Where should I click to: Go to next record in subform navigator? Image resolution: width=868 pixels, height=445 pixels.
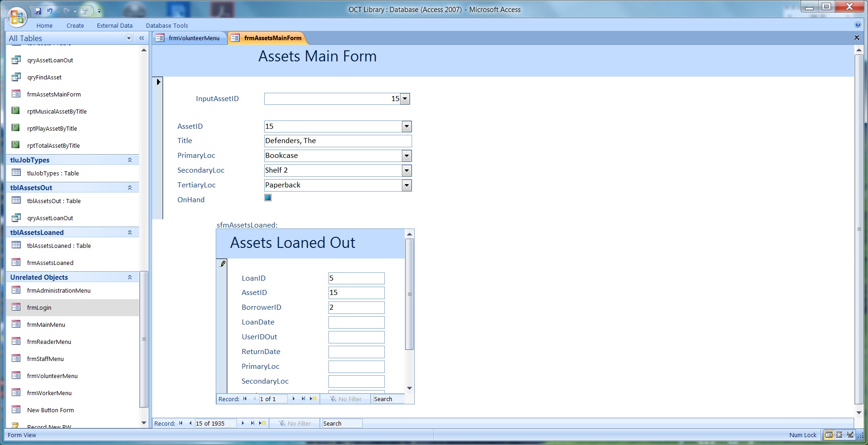(x=294, y=399)
